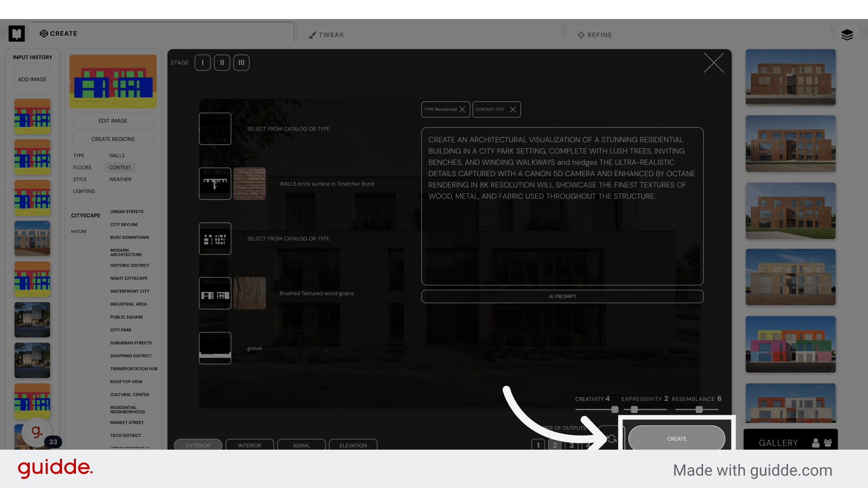Expand the NATURE context group
Image resolution: width=868 pixels, height=488 pixels.
tap(79, 231)
